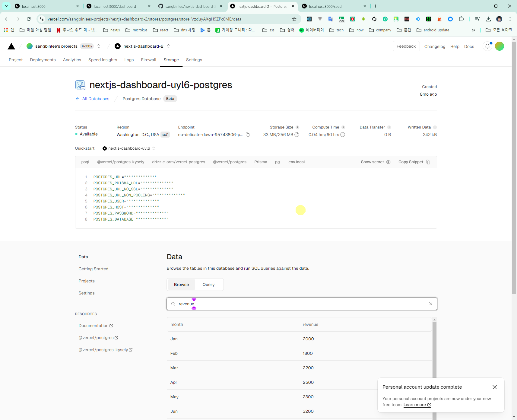Sort by the month column header
Image resolution: width=517 pixels, height=420 pixels.
click(x=177, y=324)
